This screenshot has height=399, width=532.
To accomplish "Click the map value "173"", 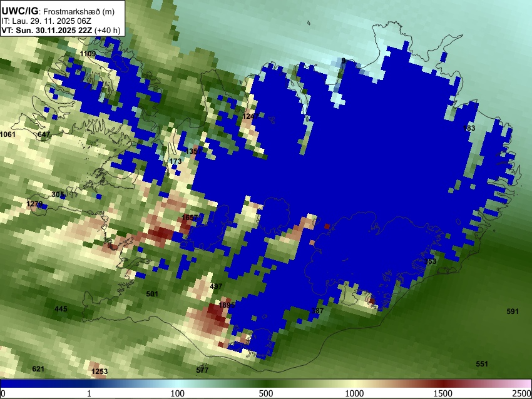I will pyautogui.click(x=175, y=161).
